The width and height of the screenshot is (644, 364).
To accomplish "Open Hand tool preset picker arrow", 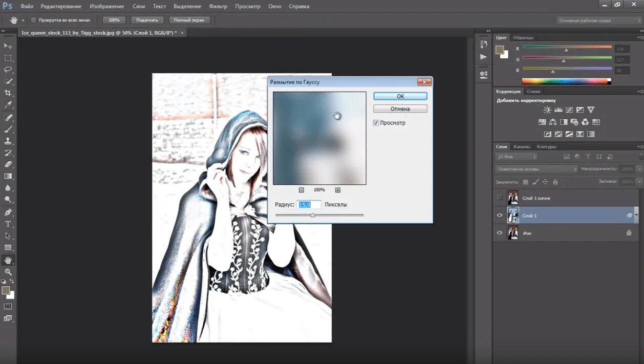I will pos(23,20).
